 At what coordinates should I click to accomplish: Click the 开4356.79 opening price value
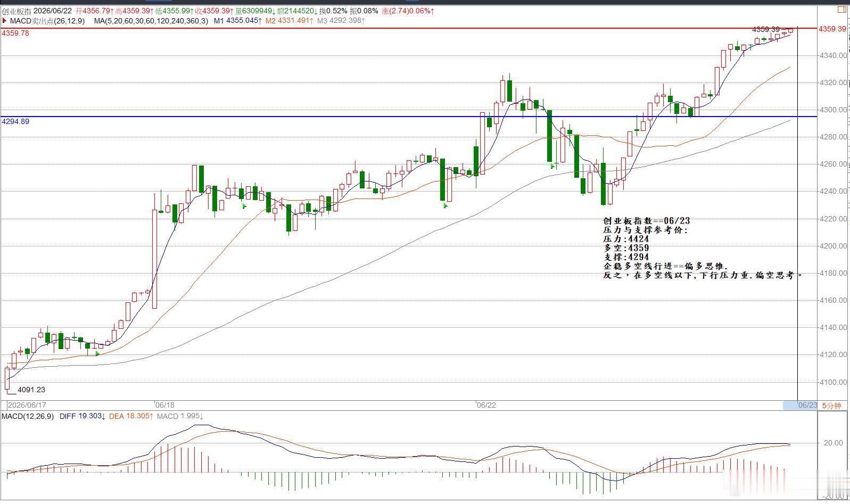tap(95, 11)
